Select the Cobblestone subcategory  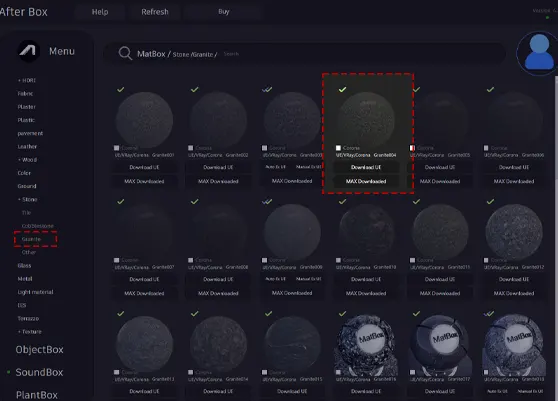pos(37,226)
